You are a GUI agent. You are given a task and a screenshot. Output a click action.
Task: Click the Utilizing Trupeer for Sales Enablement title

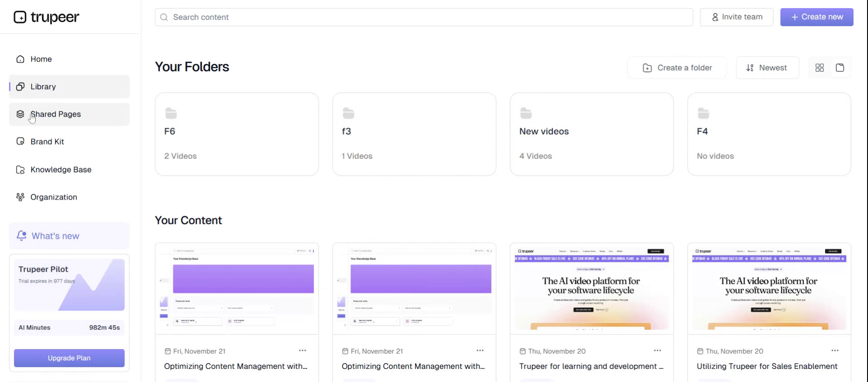pyautogui.click(x=767, y=367)
